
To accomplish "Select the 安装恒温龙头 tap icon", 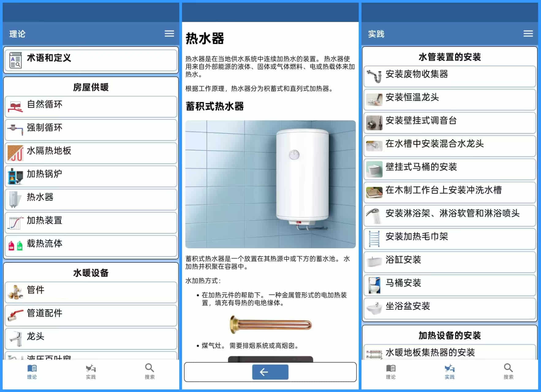I will pos(374,100).
